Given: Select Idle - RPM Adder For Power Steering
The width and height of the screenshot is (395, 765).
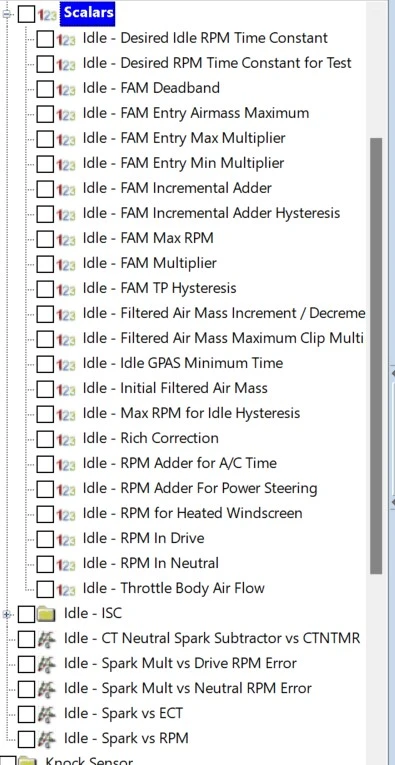Looking at the screenshot, I should (x=200, y=488).
